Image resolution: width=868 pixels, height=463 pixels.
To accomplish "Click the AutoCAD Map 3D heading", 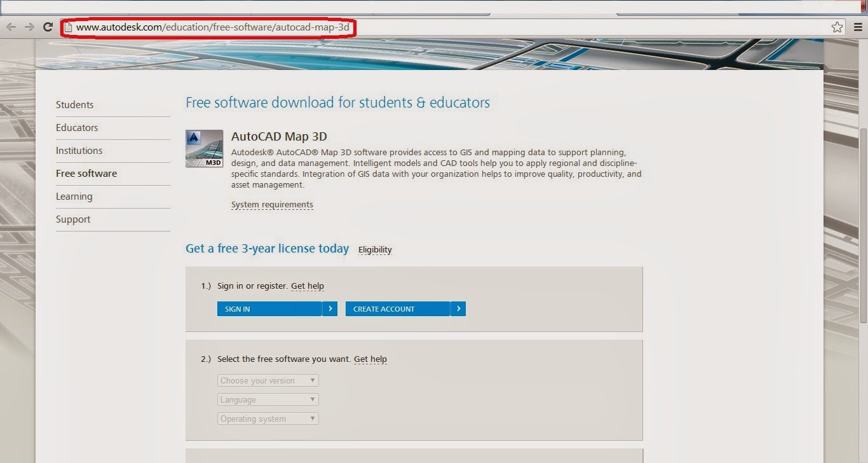I will (279, 136).
